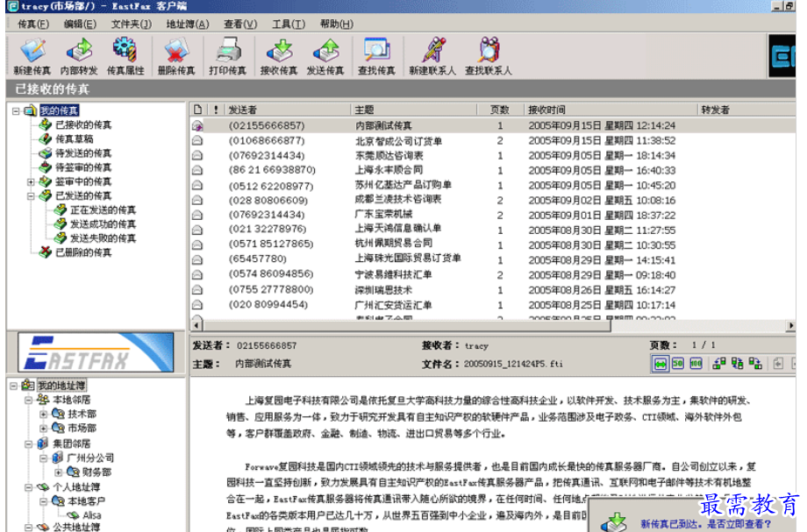807x532 pixels.
Task: Select the 苏州亿基达产品订购单 fax row
Action: 493,185
